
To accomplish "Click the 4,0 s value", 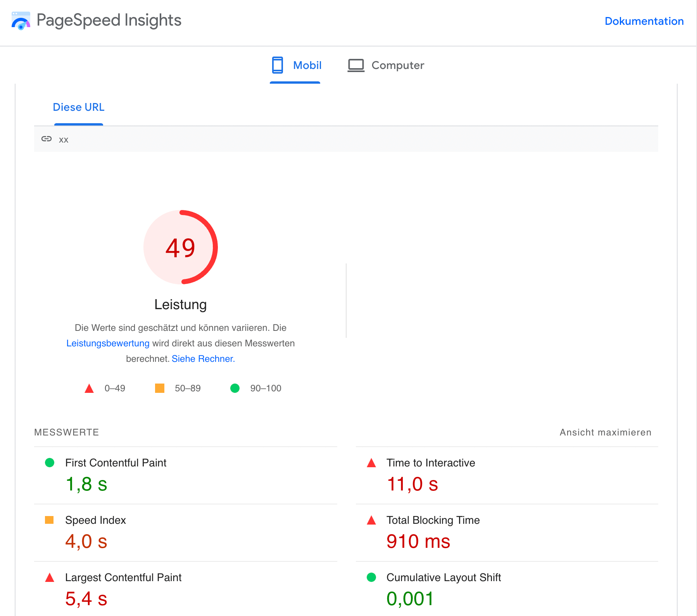I will coord(86,542).
